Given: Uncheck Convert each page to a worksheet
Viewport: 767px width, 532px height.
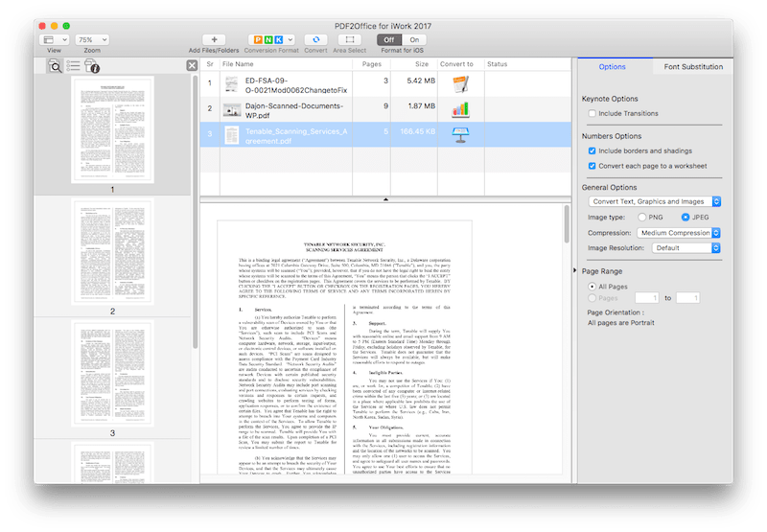Looking at the screenshot, I should [592, 166].
